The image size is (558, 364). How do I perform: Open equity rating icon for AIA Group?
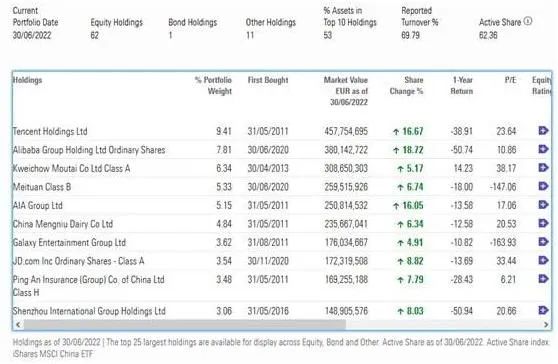pyautogui.click(x=543, y=205)
